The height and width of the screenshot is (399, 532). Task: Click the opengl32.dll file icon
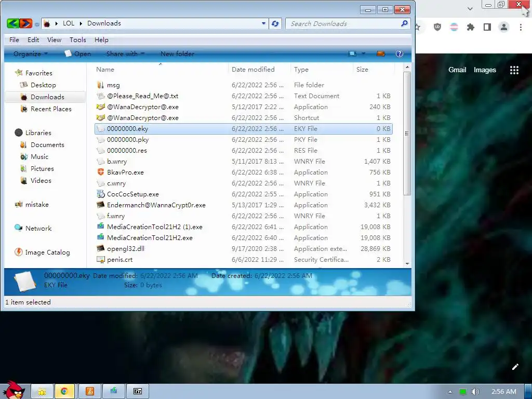(x=100, y=248)
